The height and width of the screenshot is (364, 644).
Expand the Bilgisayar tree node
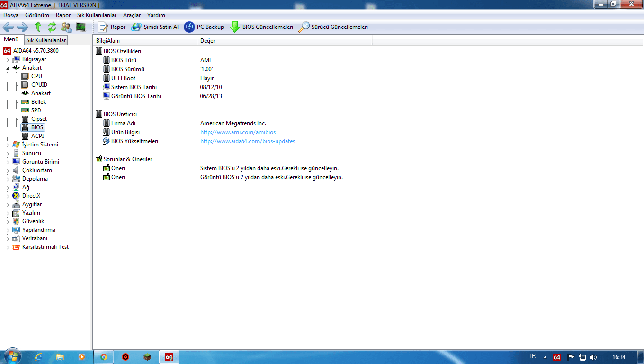click(8, 60)
